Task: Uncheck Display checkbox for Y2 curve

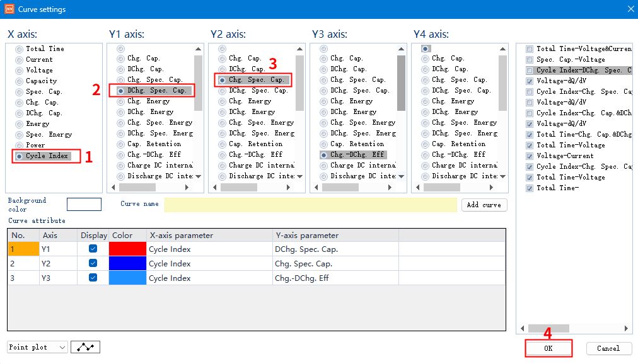Action: [93, 263]
